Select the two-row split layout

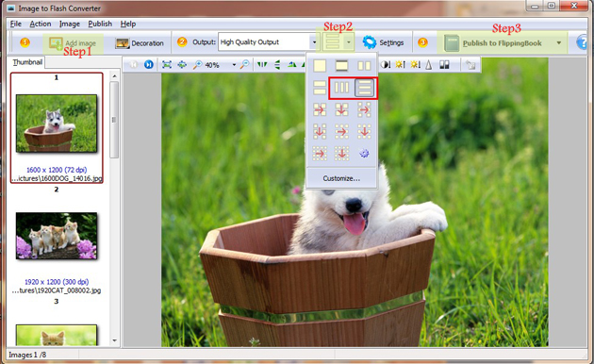(x=320, y=88)
